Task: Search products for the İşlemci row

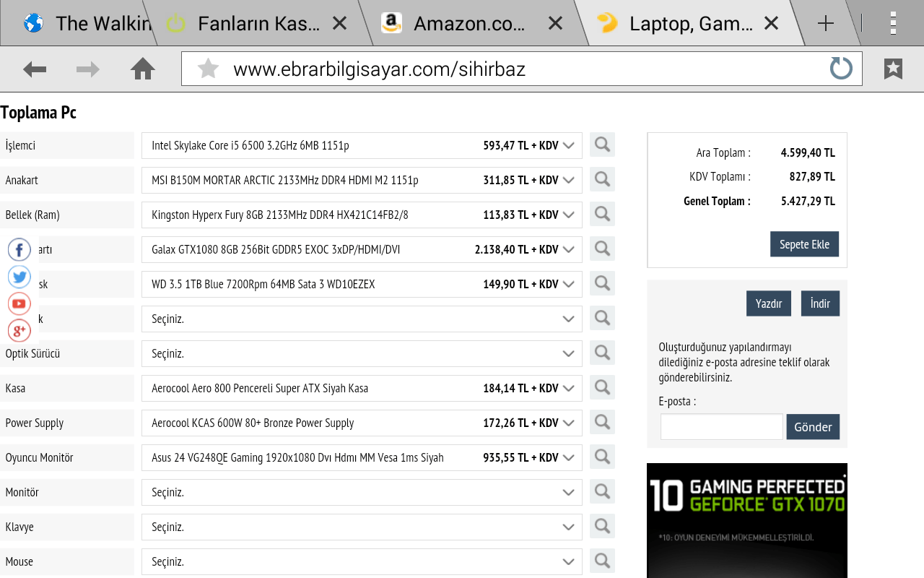Action: pyautogui.click(x=602, y=144)
